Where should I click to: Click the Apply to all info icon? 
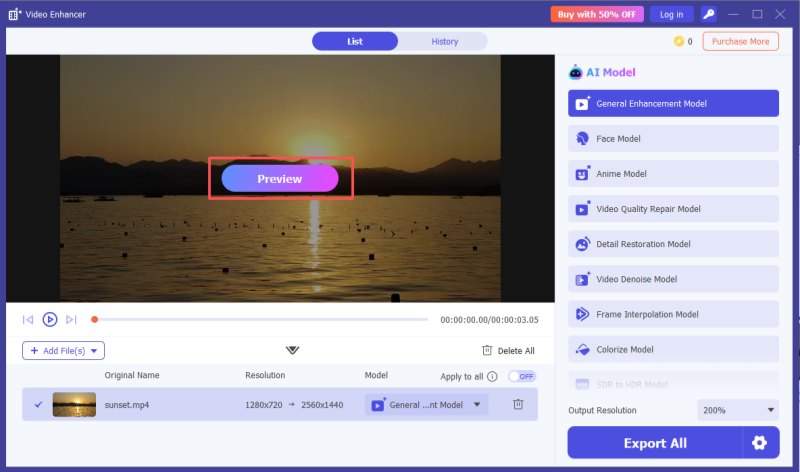coord(492,376)
